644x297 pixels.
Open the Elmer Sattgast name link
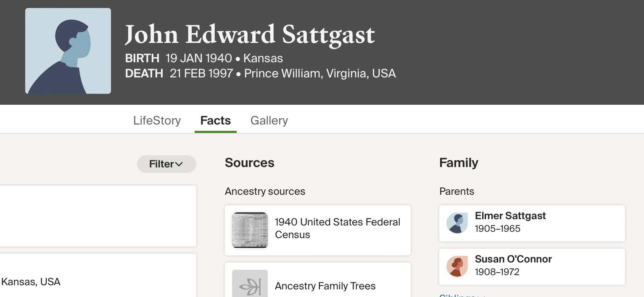pyautogui.click(x=510, y=216)
